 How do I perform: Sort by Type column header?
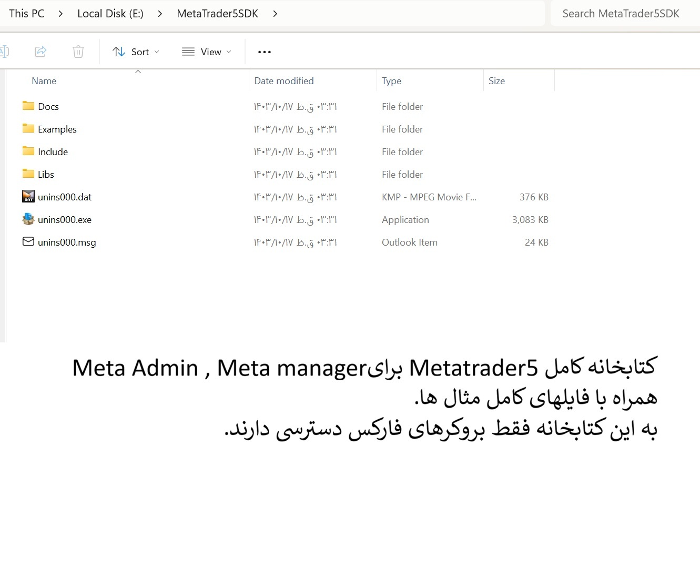click(x=392, y=81)
